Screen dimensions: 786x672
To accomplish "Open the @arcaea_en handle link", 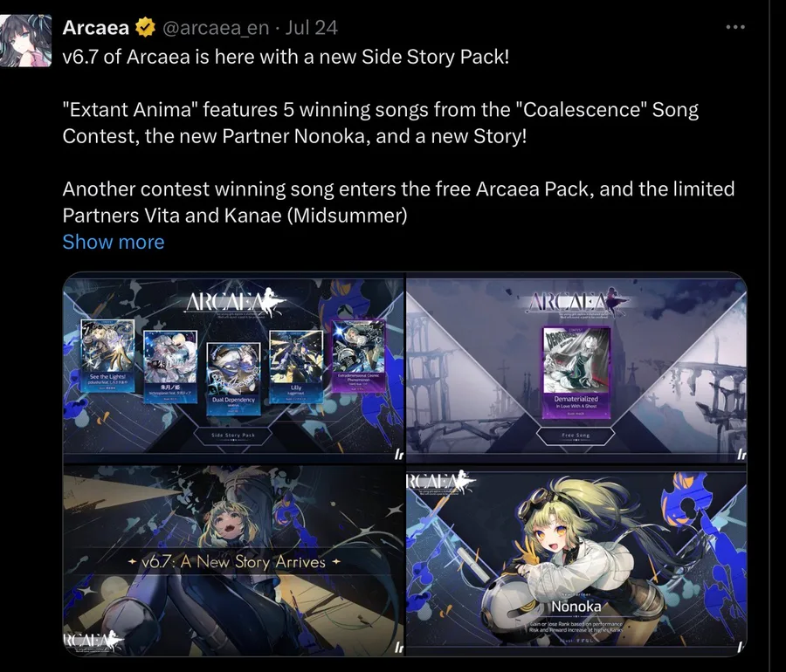I will click(216, 28).
